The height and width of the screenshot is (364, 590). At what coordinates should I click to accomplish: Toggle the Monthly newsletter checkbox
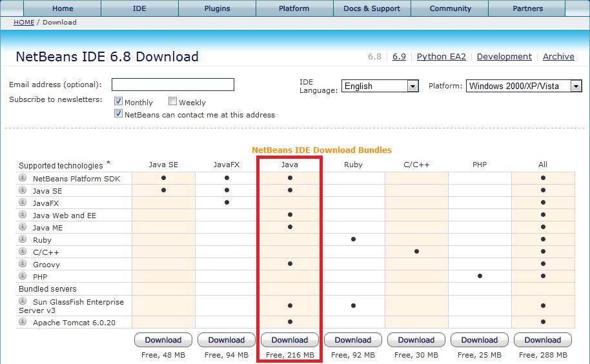click(x=119, y=101)
